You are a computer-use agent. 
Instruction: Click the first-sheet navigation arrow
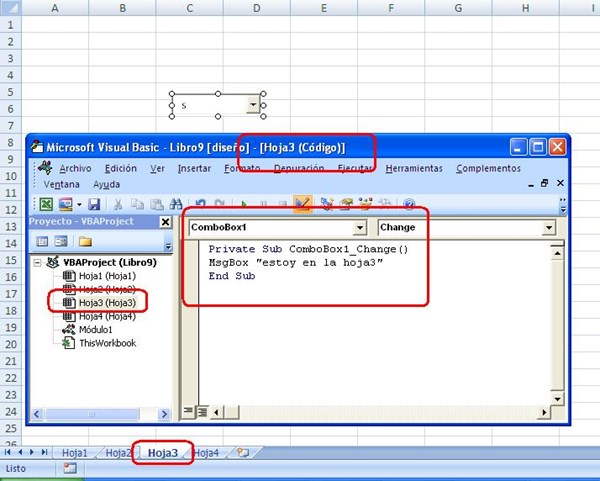[8, 452]
